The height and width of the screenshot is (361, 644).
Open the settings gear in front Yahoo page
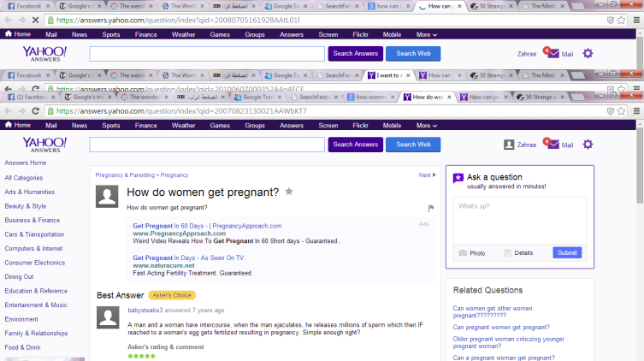(x=588, y=145)
